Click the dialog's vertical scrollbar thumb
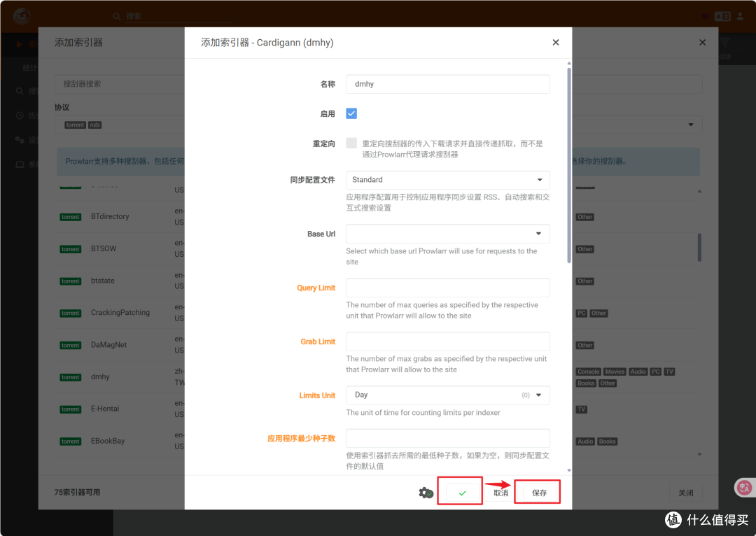756x536 pixels. pos(569,165)
